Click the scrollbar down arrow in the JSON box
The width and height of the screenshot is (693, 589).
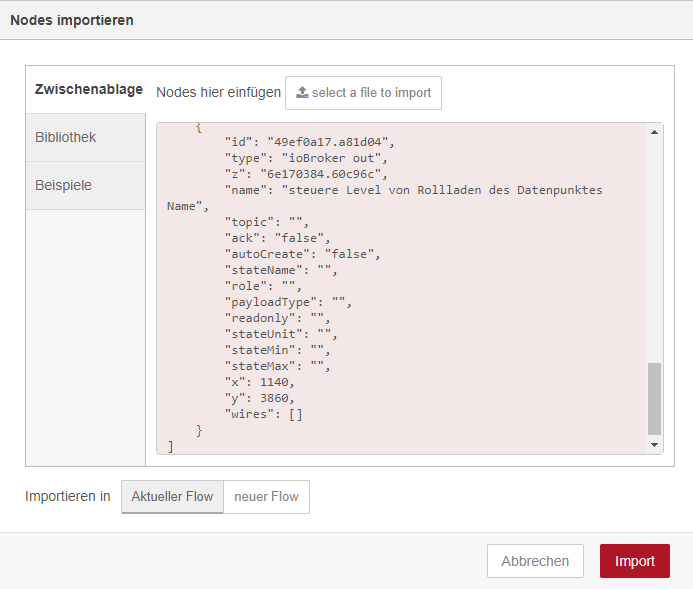click(x=655, y=445)
